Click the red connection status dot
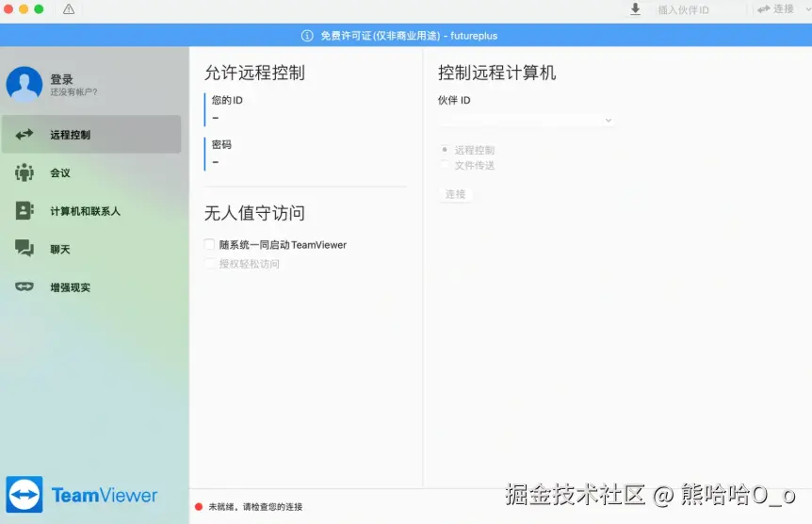 click(x=199, y=507)
